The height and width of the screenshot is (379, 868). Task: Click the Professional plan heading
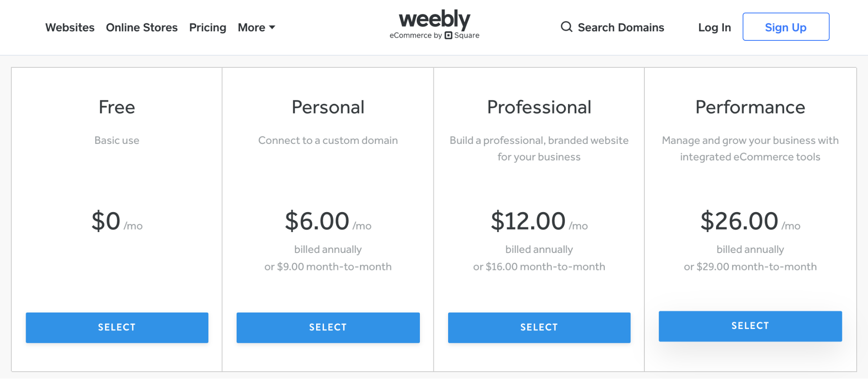539,107
